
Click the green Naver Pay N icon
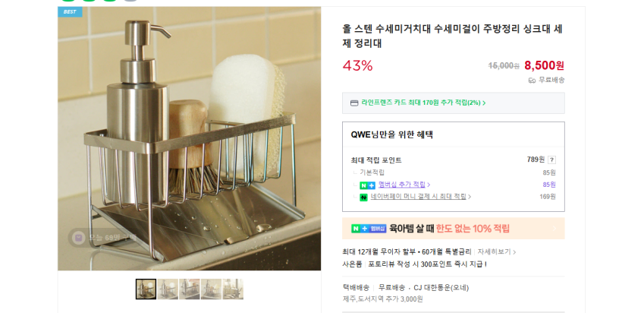(363, 198)
